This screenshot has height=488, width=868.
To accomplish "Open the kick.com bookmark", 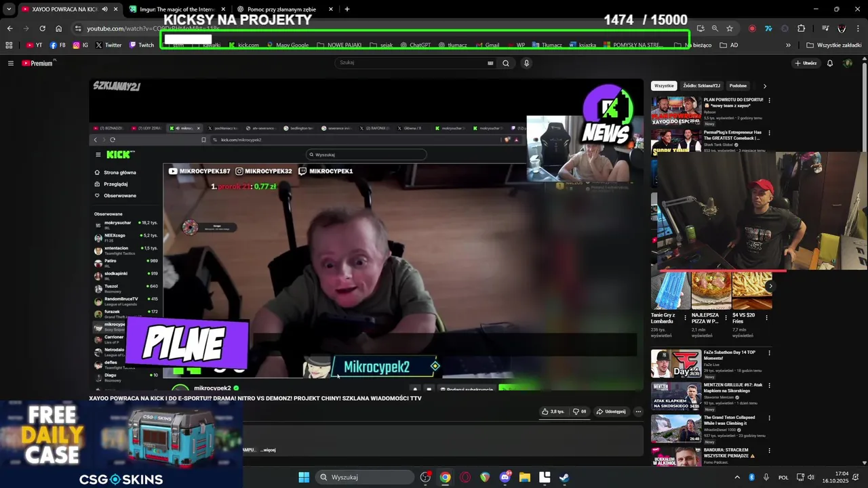I will (x=244, y=45).
